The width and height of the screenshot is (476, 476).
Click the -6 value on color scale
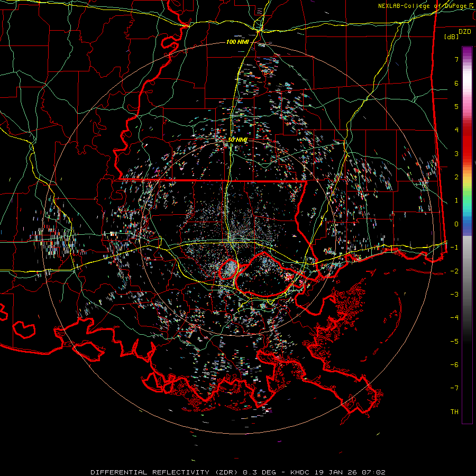point(454,365)
